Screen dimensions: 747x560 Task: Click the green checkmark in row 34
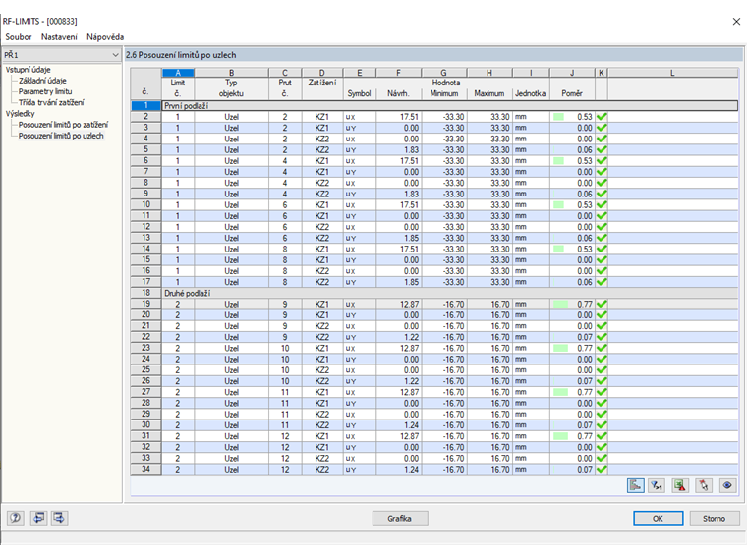tap(602, 469)
